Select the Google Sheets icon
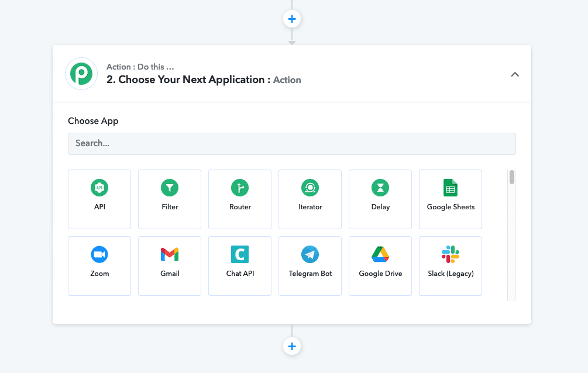Image resolution: width=588 pixels, height=373 pixels. click(451, 188)
